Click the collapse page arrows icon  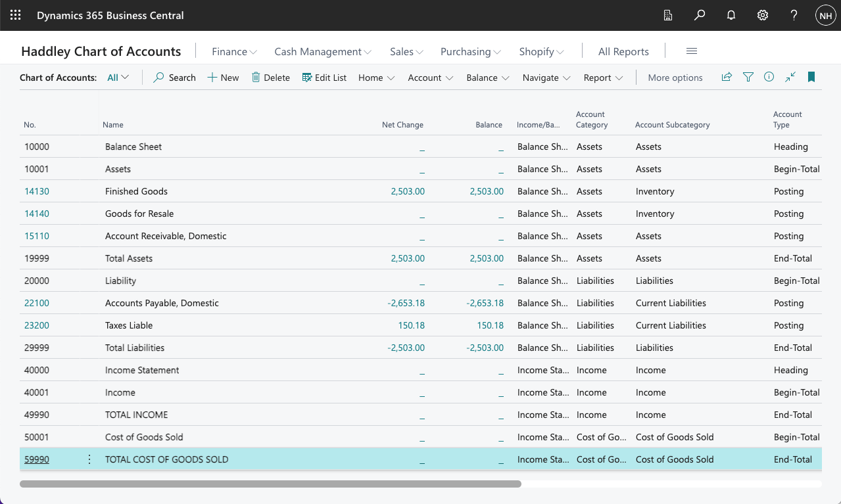[790, 77]
